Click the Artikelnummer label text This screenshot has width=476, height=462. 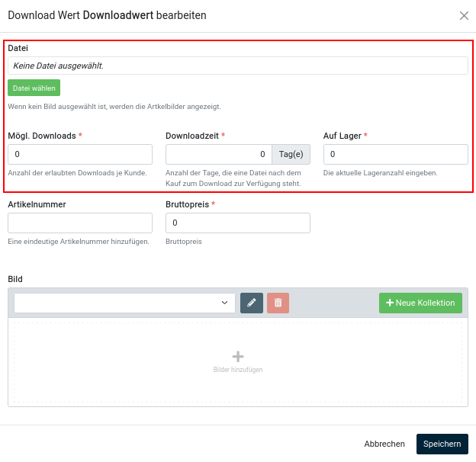point(37,204)
